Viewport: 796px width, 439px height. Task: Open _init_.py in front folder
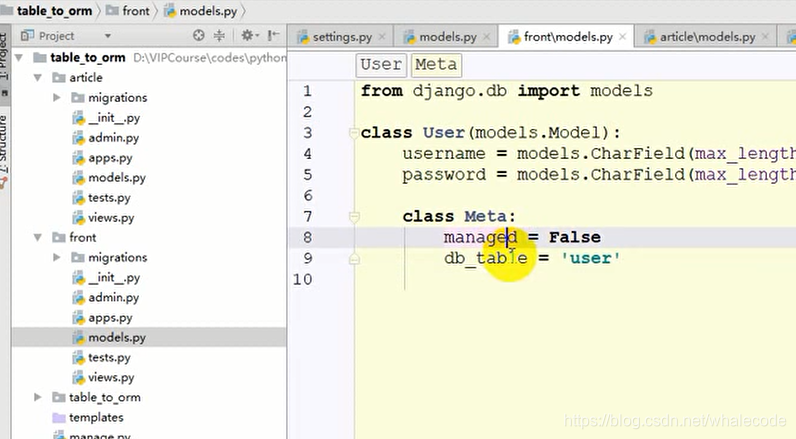[x=114, y=278]
